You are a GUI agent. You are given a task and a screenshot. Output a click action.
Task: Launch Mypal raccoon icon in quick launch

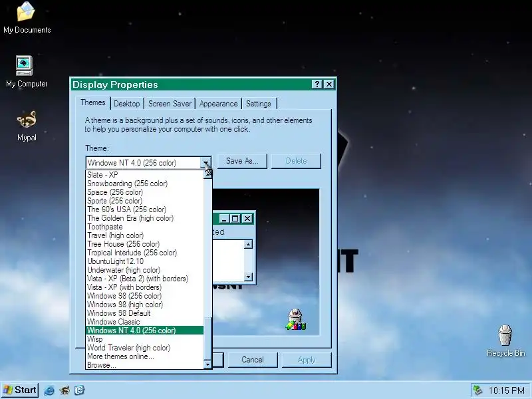pyautogui.click(x=65, y=390)
